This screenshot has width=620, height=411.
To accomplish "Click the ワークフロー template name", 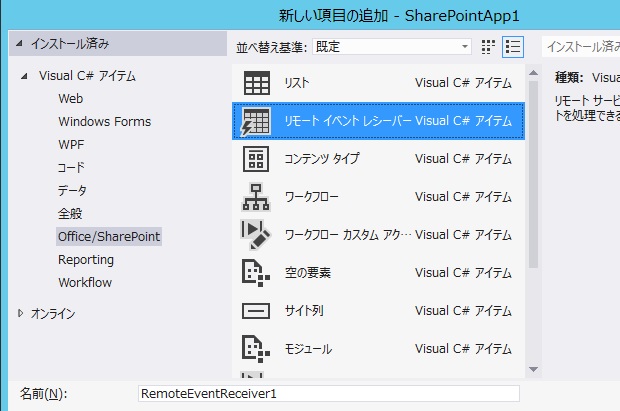I will pos(312,197).
